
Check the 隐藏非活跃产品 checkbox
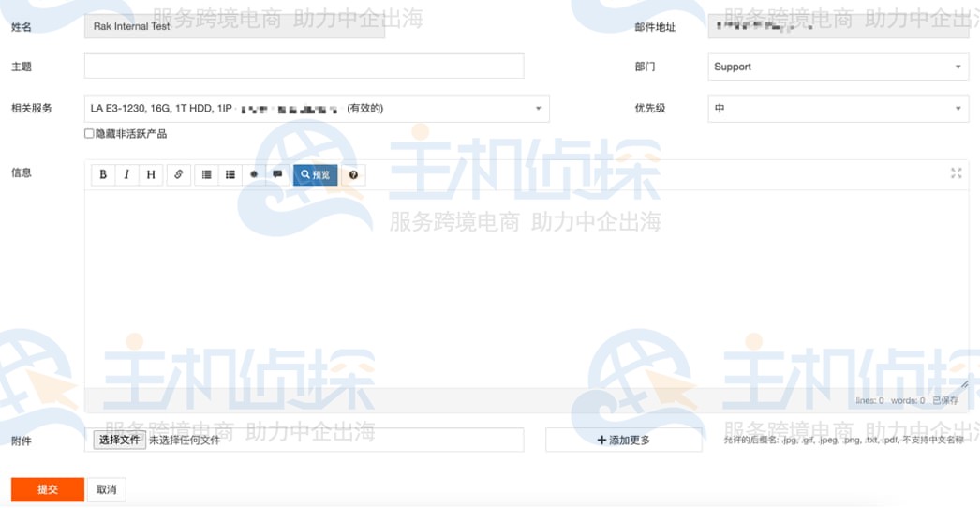(x=90, y=134)
